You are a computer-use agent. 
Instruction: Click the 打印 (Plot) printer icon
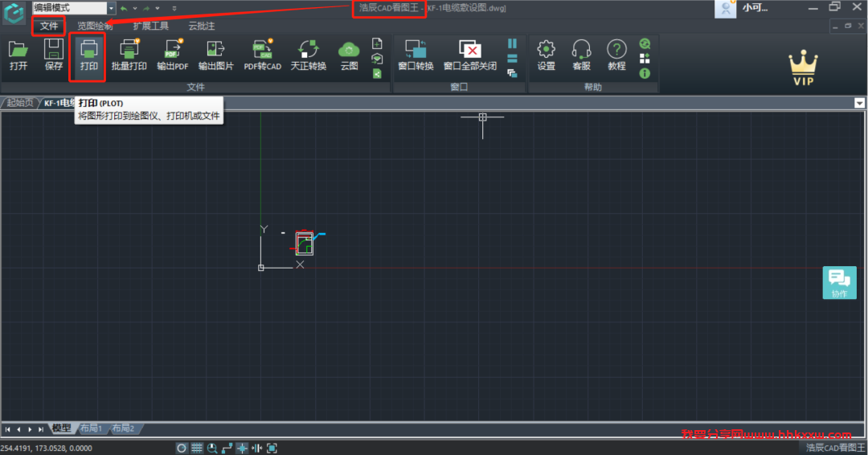88,55
